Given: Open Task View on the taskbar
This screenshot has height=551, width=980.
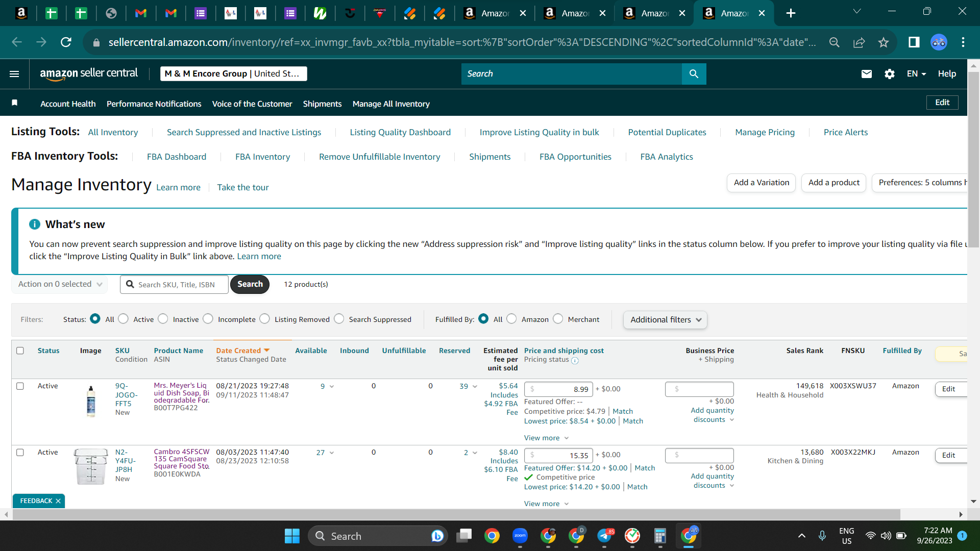Looking at the screenshot, I should click(464, 536).
